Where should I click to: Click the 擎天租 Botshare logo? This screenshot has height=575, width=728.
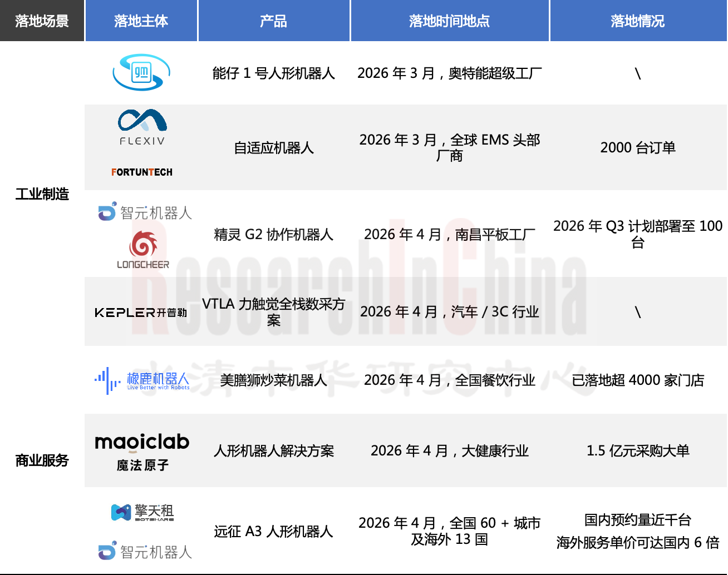click(x=142, y=512)
